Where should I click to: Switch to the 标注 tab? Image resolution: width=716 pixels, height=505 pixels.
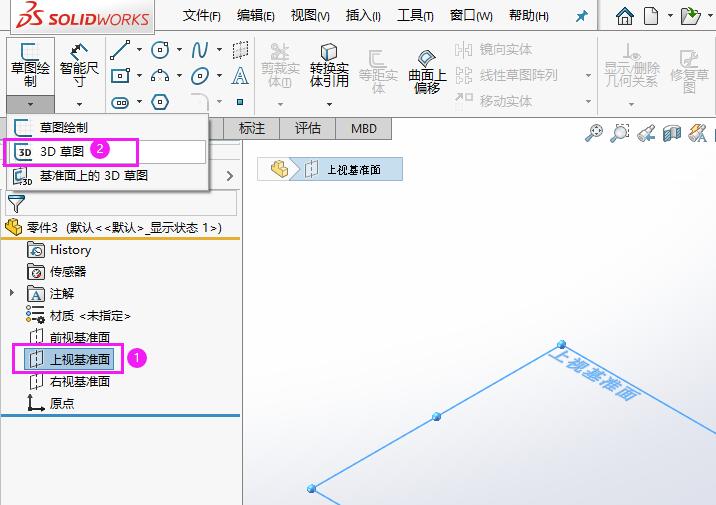pos(252,128)
